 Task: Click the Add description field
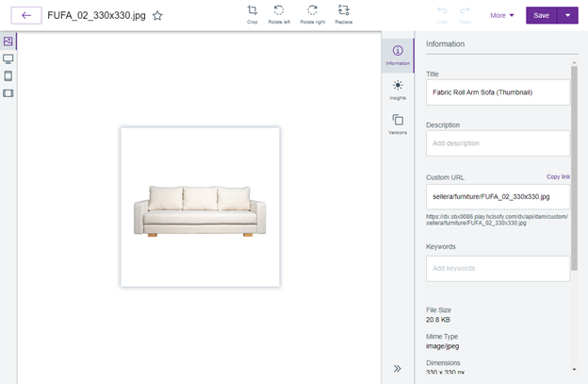498,143
